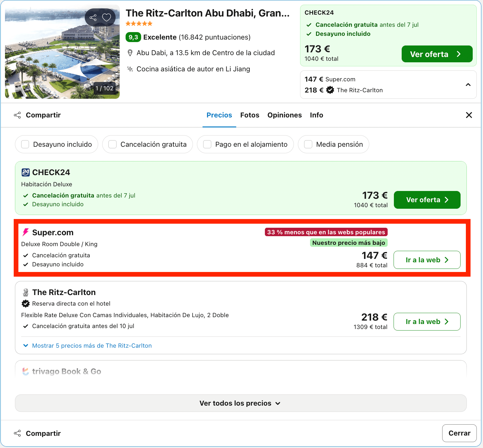
Task: Click the five-star rating under hotel name
Action: click(139, 24)
